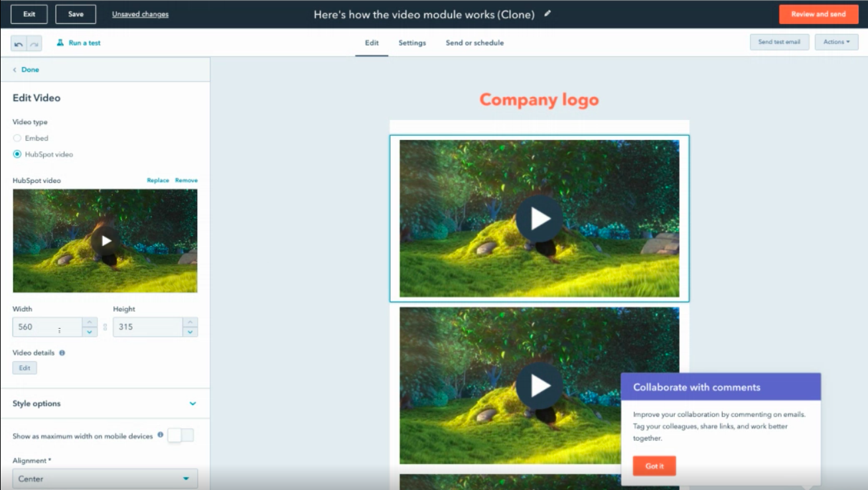Click the Run a test link

(x=84, y=43)
